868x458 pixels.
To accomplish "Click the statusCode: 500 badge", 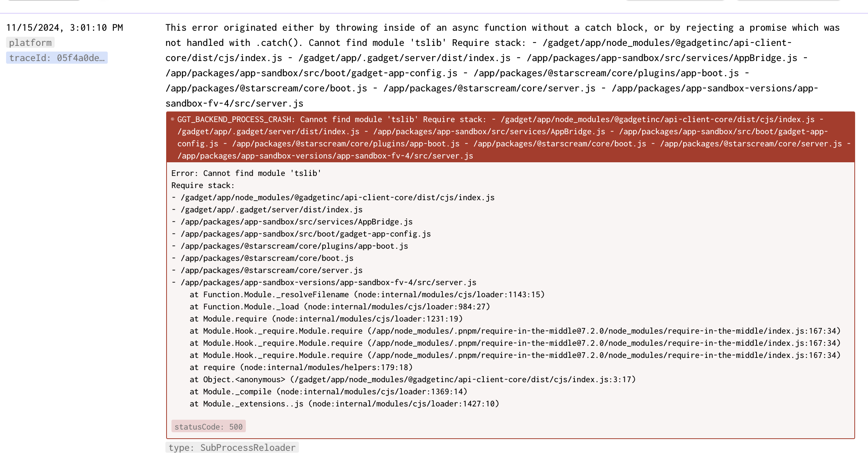I will (x=208, y=426).
